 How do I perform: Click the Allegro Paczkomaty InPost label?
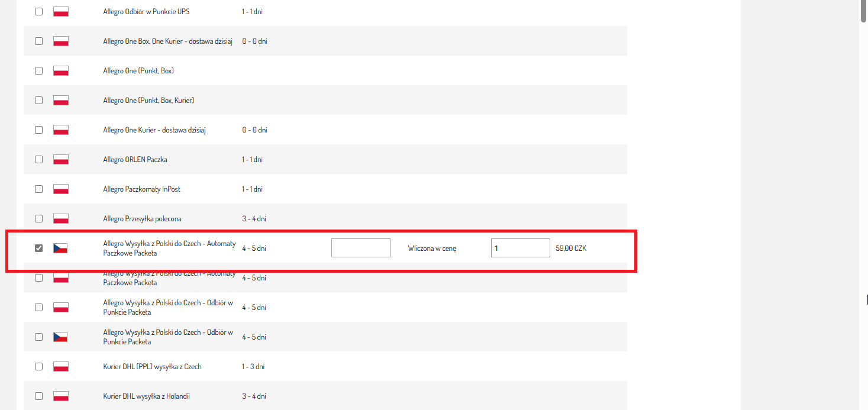click(x=141, y=189)
